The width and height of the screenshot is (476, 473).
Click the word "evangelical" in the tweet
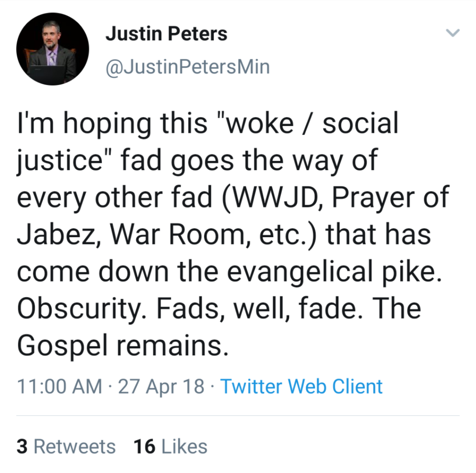point(299,272)
